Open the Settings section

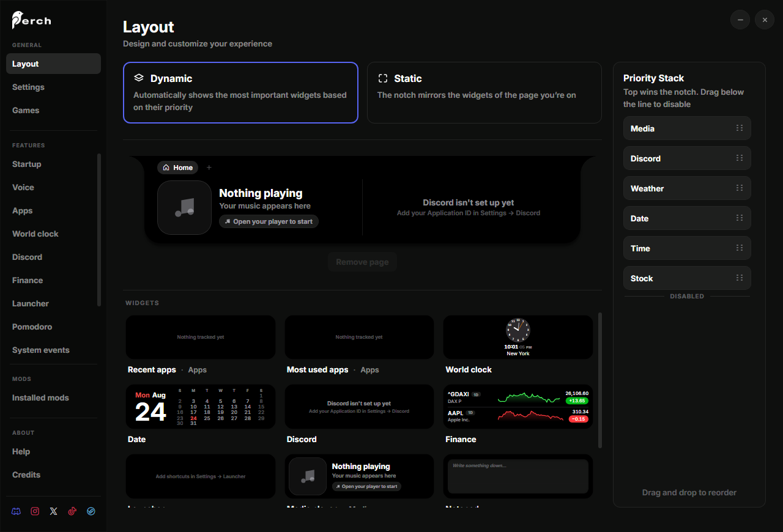pos(53,87)
